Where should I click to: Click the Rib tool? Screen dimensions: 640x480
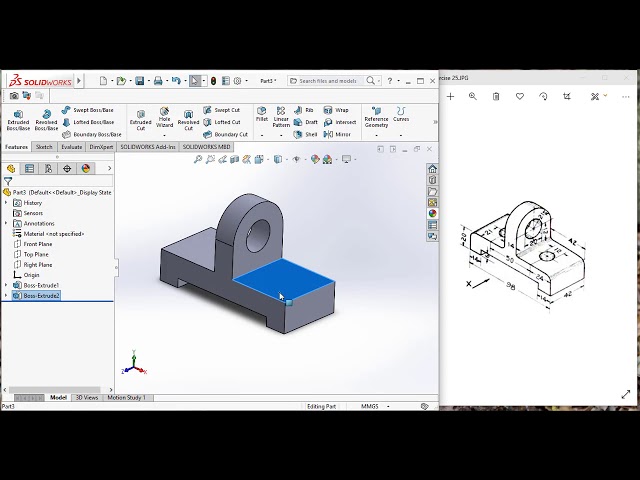[303, 110]
